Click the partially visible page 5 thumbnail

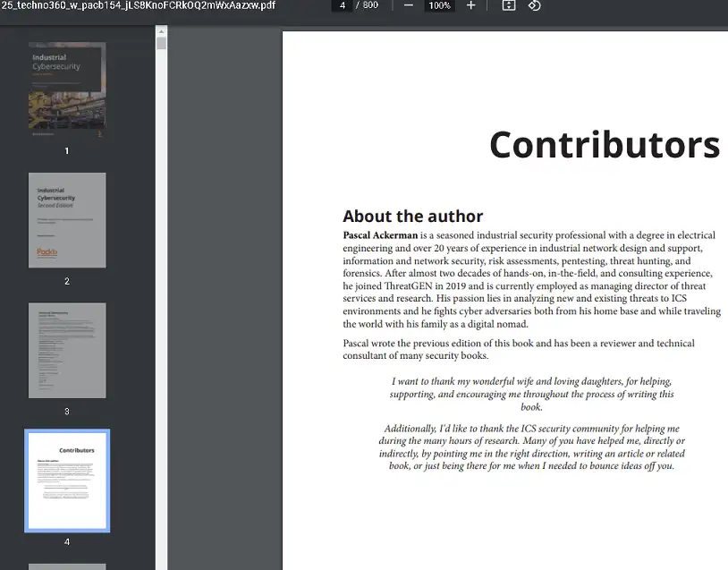(x=67, y=566)
